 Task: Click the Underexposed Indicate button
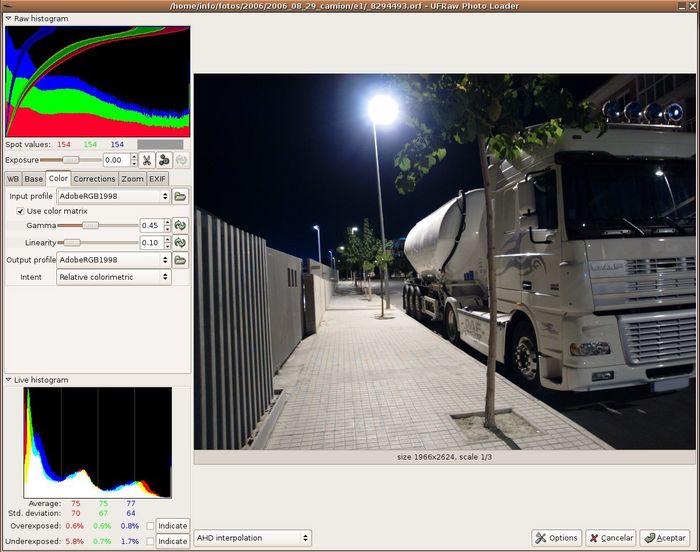tap(173, 541)
